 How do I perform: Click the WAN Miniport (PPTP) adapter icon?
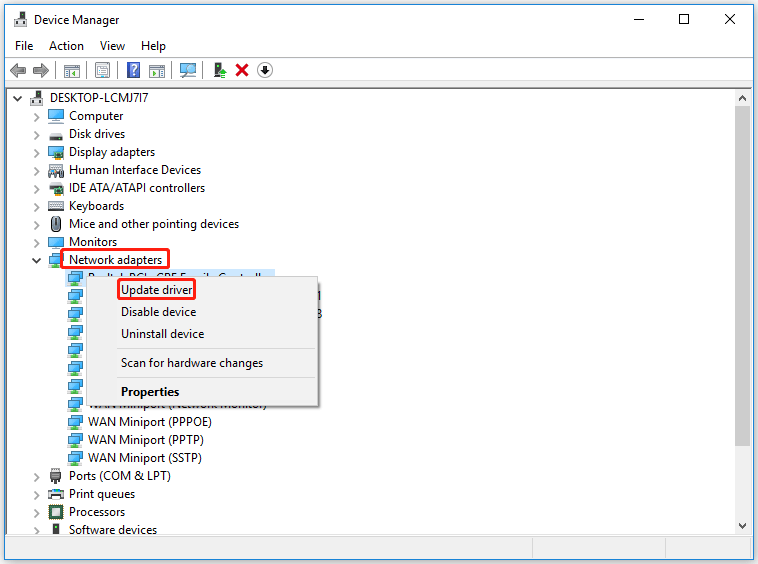point(75,440)
